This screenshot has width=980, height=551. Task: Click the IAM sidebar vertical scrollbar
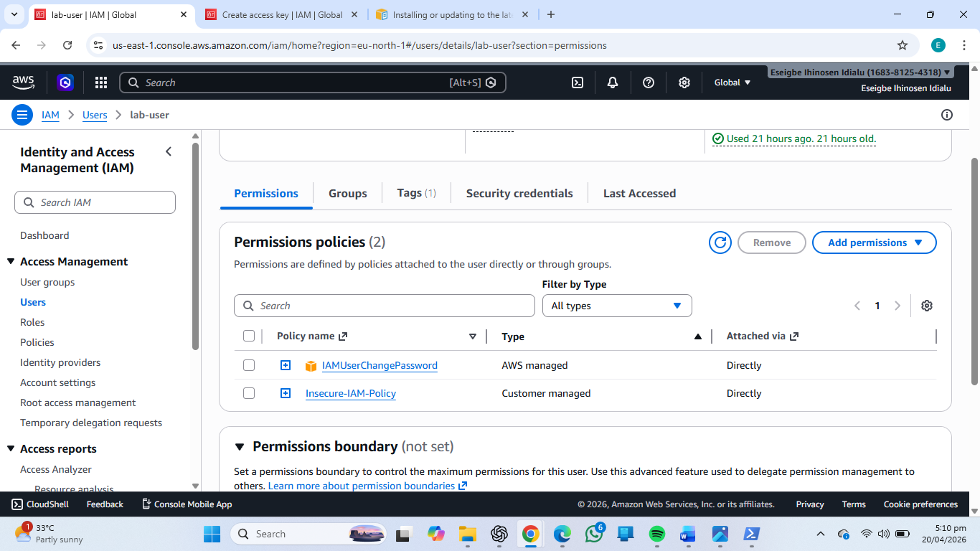point(196,246)
